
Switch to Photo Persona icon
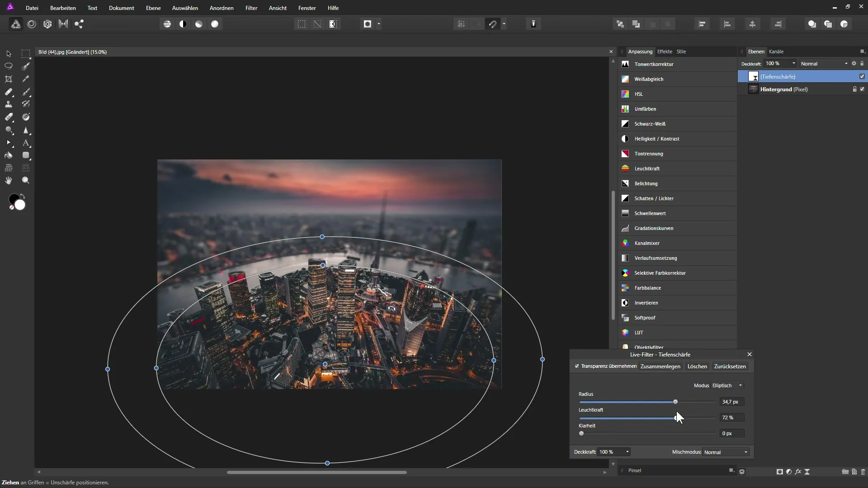pos(16,24)
